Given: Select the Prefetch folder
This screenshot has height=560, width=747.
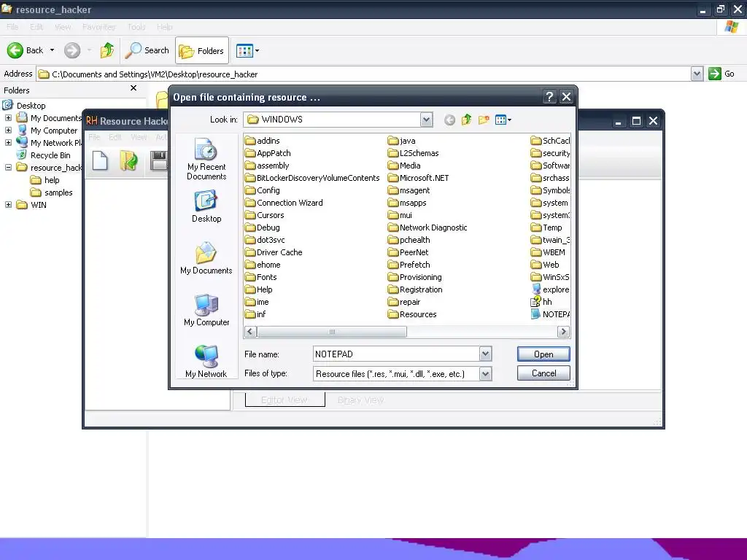Looking at the screenshot, I should (x=409, y=265).
